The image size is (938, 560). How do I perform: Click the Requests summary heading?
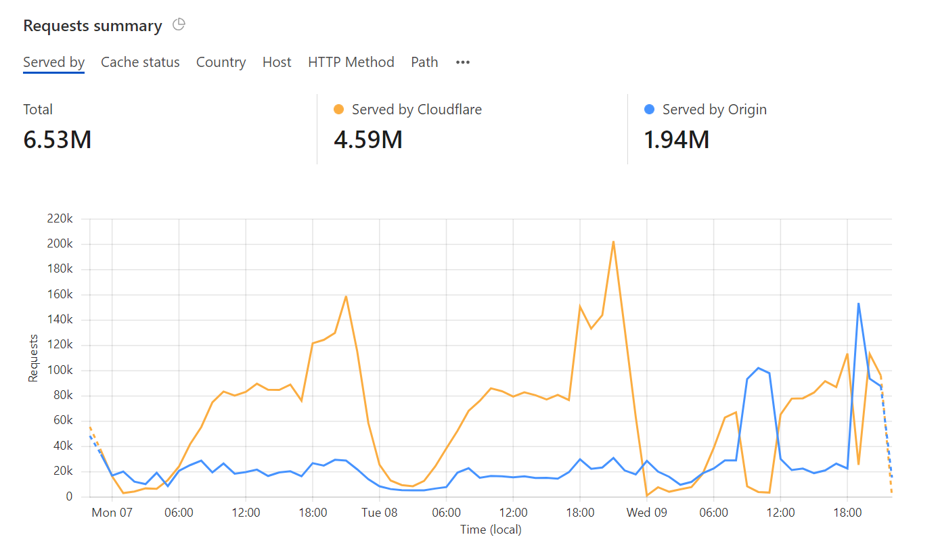pos(93,26)
